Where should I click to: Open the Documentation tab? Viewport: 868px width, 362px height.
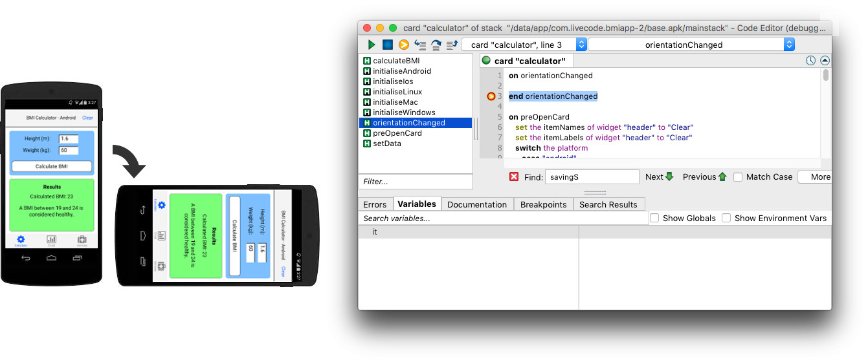(477, 204)
